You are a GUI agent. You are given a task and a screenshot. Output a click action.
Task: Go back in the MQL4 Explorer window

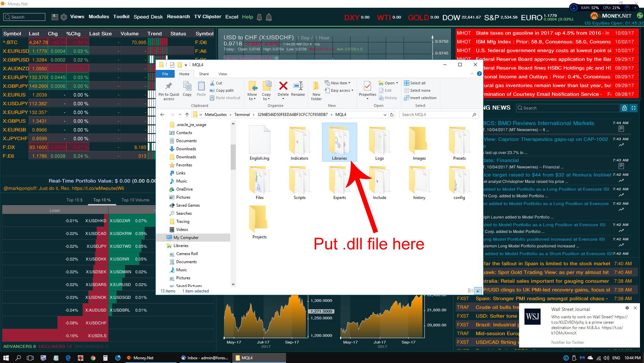coord(162,115)
